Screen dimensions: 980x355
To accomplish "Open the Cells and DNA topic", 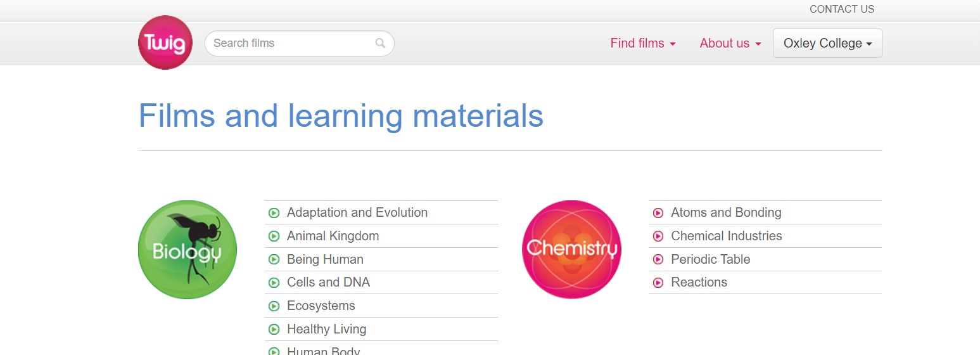I will click(x=328, y=282).
